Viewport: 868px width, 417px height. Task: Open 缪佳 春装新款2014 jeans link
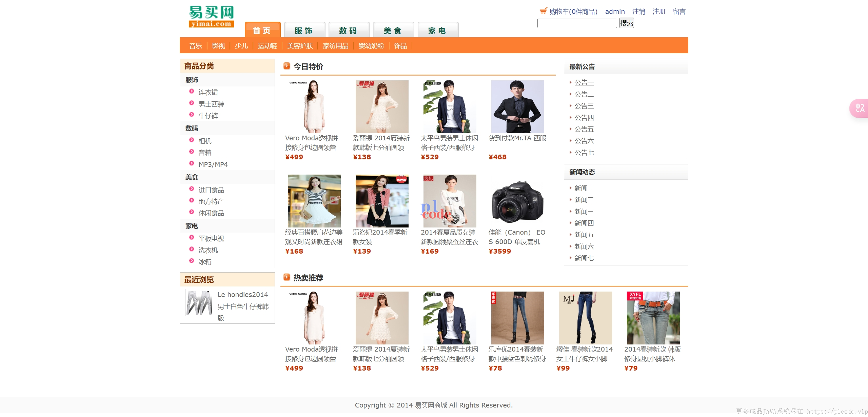click(585, 354)
